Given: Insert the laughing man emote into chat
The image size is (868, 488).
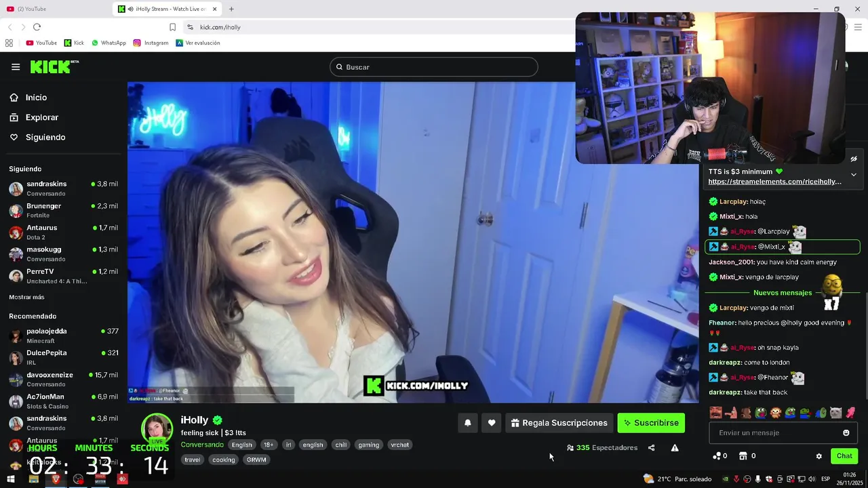Looking at the screenshot, I should pos(715,413).
